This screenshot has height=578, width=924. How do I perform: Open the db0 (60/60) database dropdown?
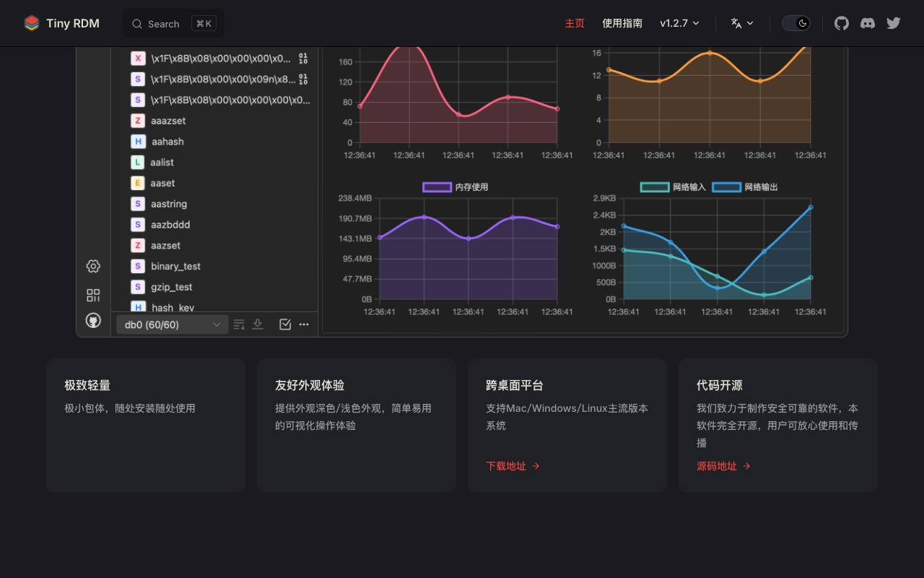(x=172, y=324)
